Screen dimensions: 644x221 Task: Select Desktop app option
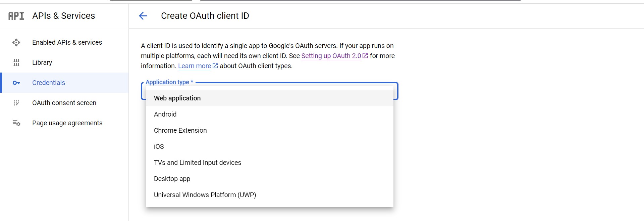pyautogui.click(x=270, y=179)
